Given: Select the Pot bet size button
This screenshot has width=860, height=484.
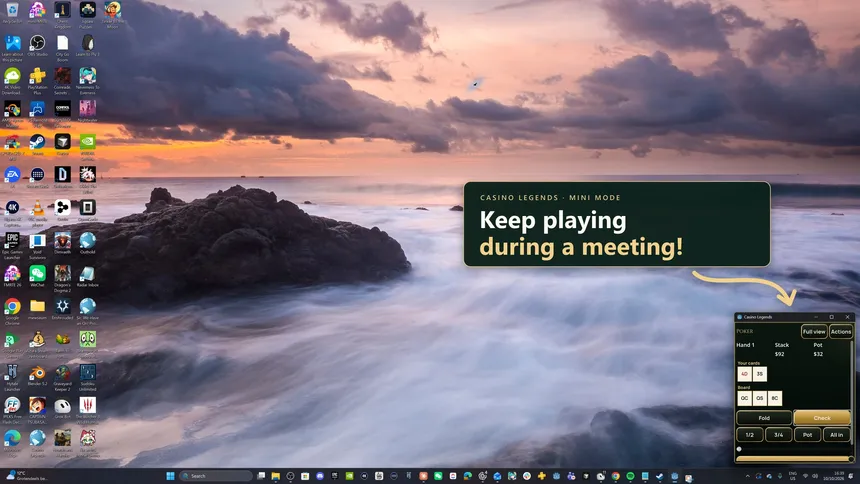Looking at the screenshot, I should click(807, 435).
